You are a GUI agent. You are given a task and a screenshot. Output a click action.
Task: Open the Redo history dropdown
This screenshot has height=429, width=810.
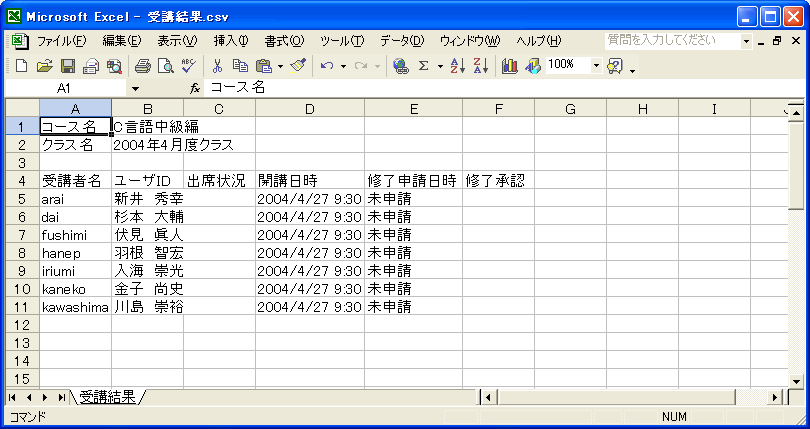pos(378,66)
